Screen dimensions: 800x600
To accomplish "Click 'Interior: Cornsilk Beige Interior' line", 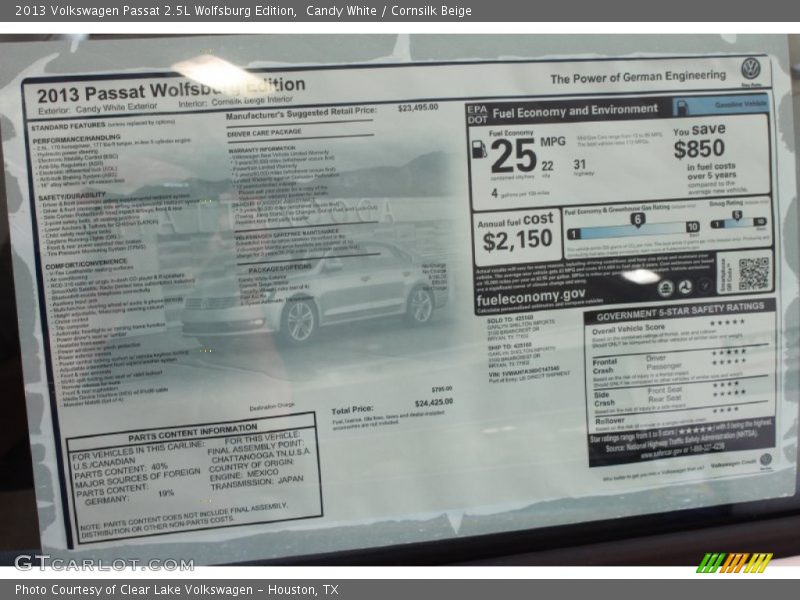I will click(x=236, y=102).
